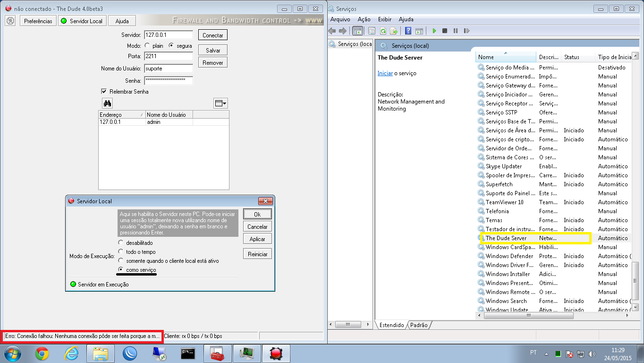The height and width of the screenshot is (363, 644).
Task: Show hidden system tray icons arrow
Action: (x=546, y=354)
